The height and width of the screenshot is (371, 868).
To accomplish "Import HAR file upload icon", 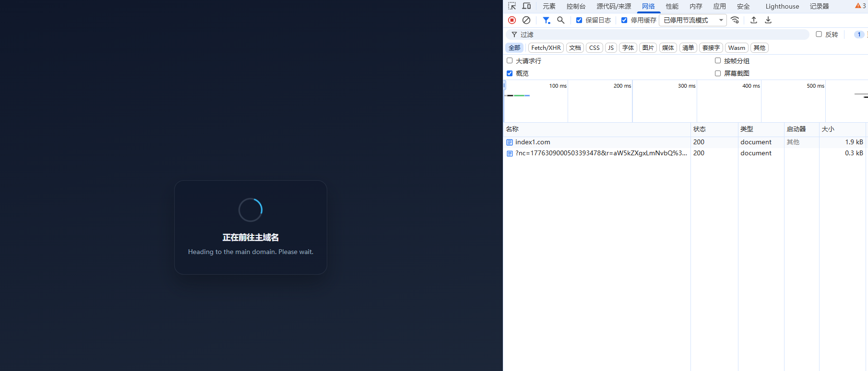I will click(x=754, y=20).
